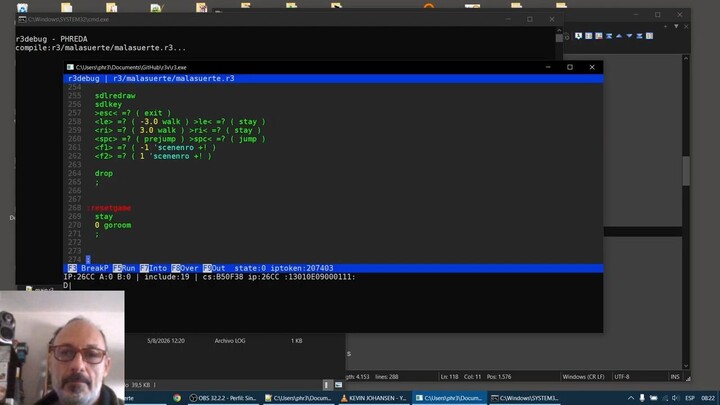Open system menu icon of the r3.exe window
Viewport: 720px width, 405px height.
point(70,67)
